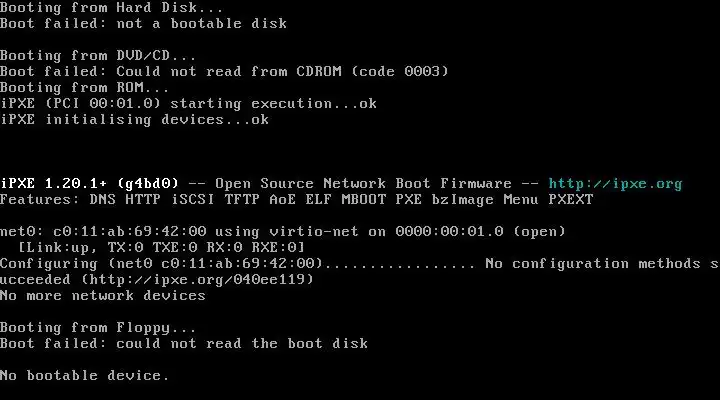This screenshot has width=720, height=400.
Task: Click 'iPXE (PCI 00:01.0) starting execution' line
Action: (188, 104)
